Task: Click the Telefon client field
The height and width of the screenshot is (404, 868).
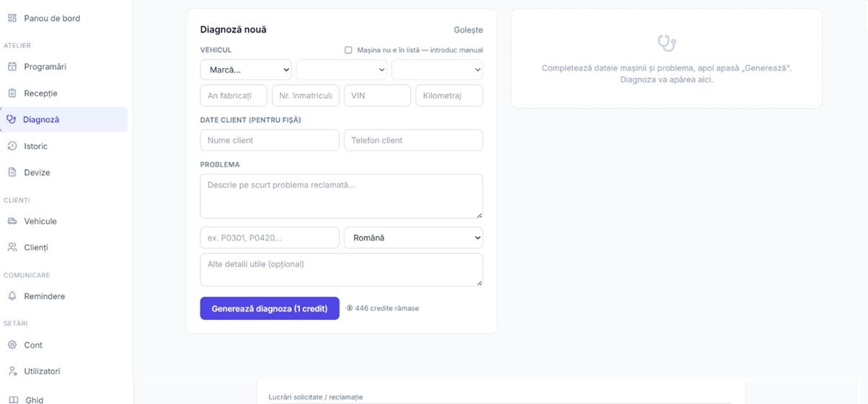Action: [413, 140]
